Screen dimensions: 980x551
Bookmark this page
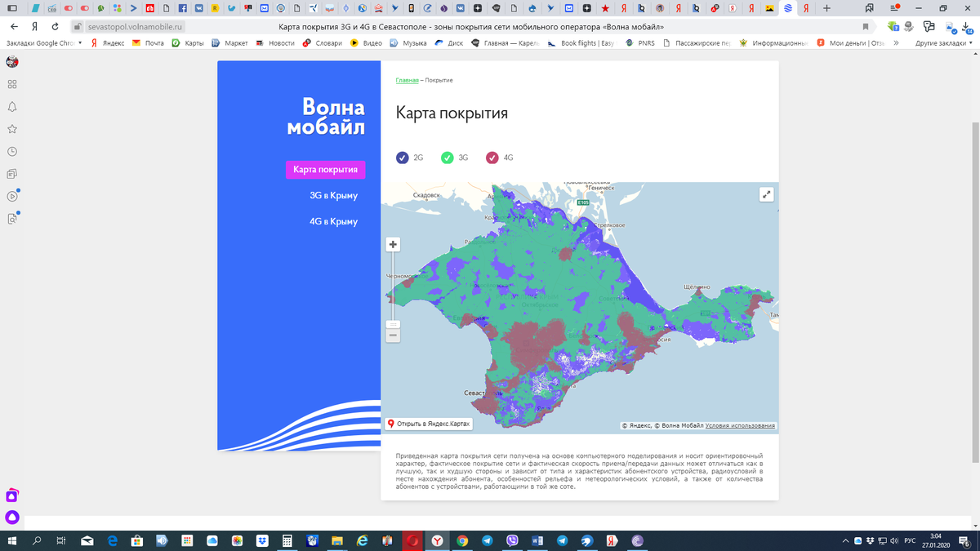click(866, 27)
